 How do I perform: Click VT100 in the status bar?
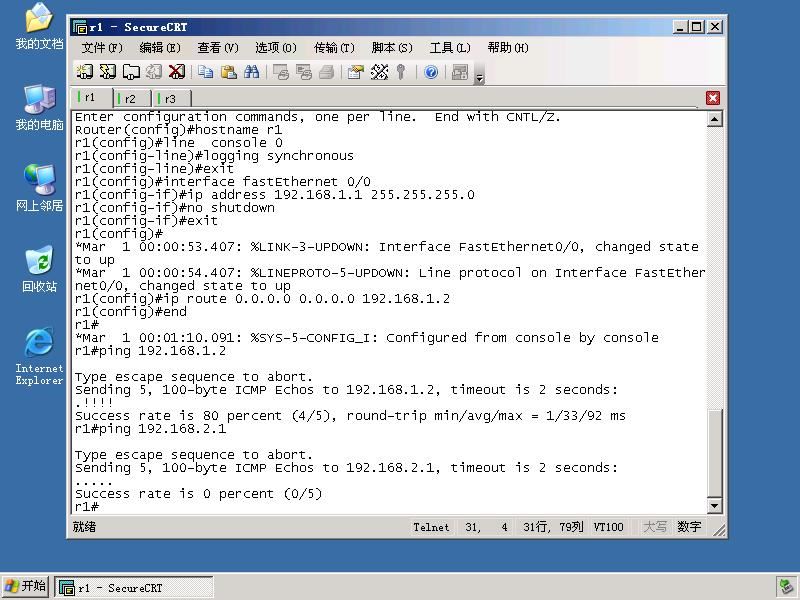click(x=608, y=527)
